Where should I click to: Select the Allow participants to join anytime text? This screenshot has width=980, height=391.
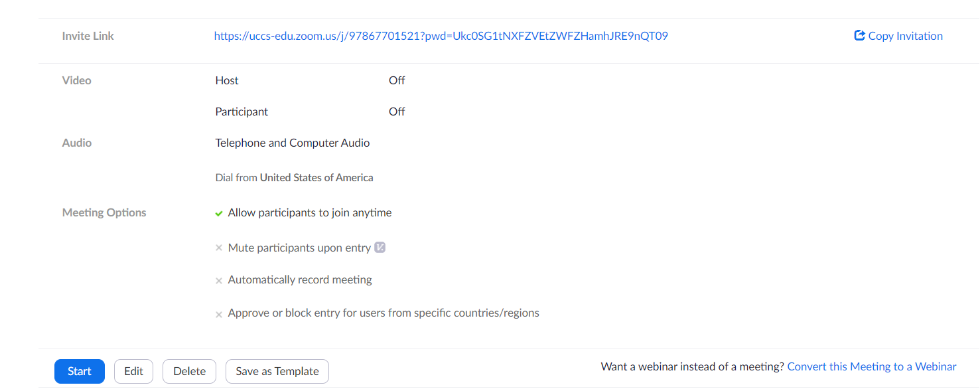tap(310, 213)
